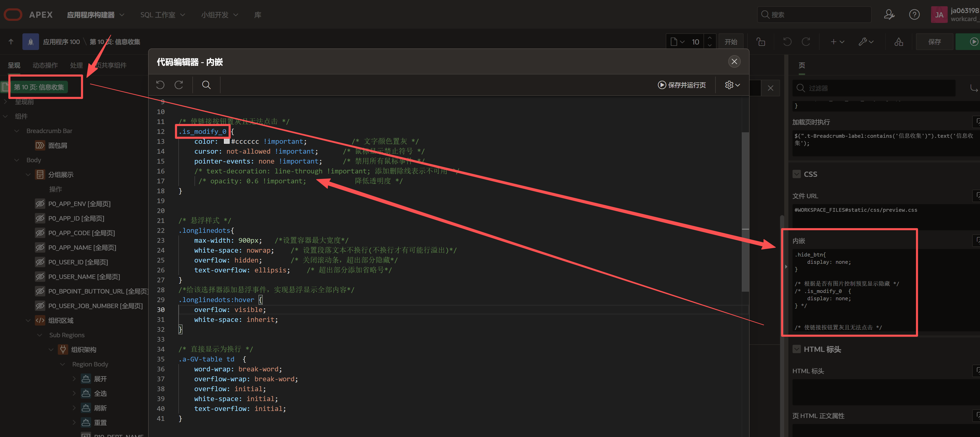
Task: Click the help question mark icon
Action: coord(914,15)
